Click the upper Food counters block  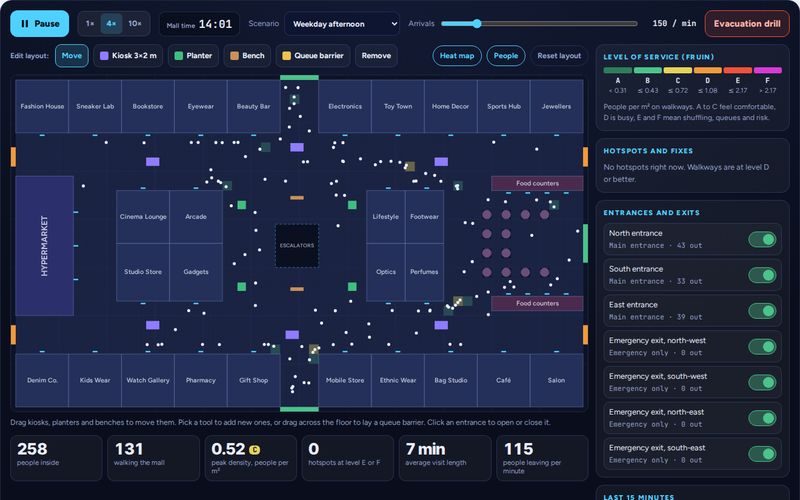(x=537, y=183)
